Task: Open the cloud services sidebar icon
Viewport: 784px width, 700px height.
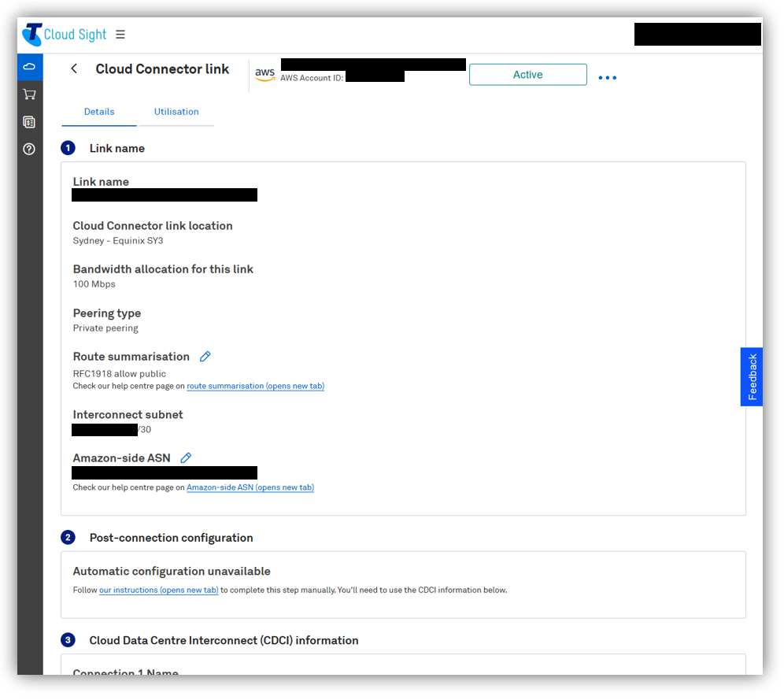Action: click(x=29, y=67)
